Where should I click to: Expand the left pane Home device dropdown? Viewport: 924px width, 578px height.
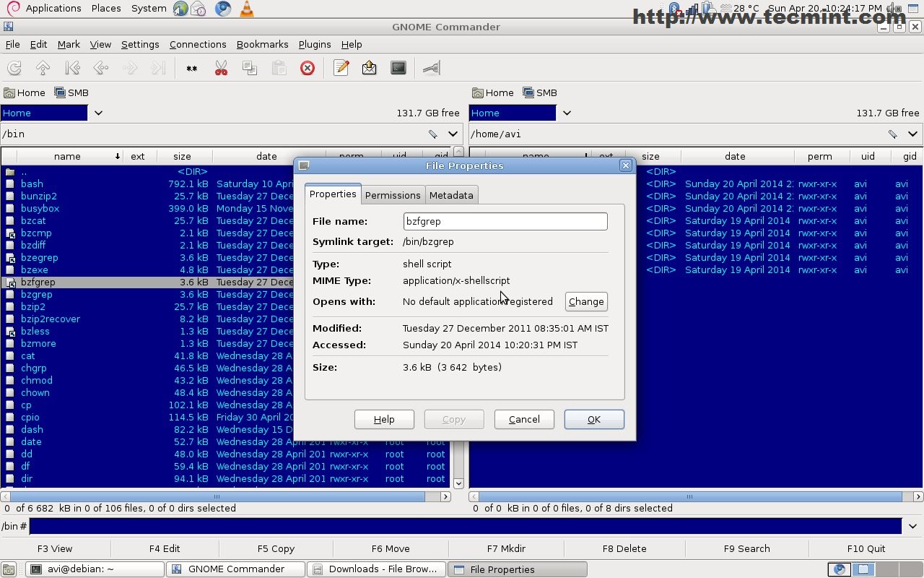coord(98,113)
